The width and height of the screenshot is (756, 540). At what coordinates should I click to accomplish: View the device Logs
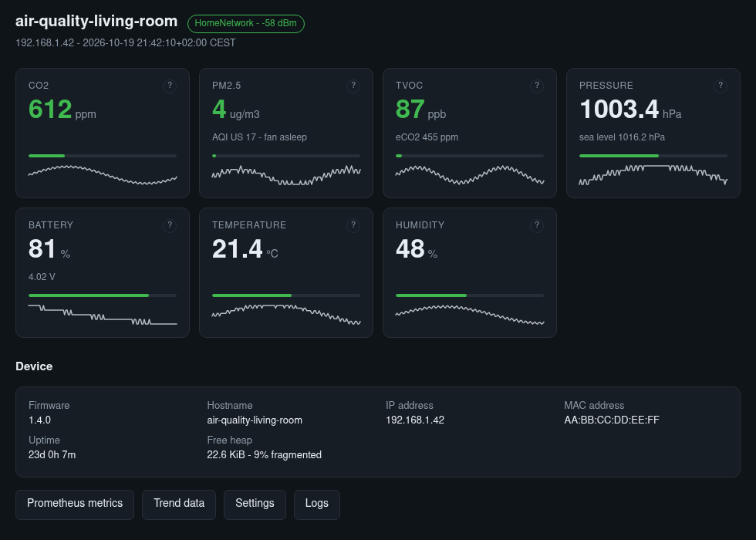tap(317, 505)
